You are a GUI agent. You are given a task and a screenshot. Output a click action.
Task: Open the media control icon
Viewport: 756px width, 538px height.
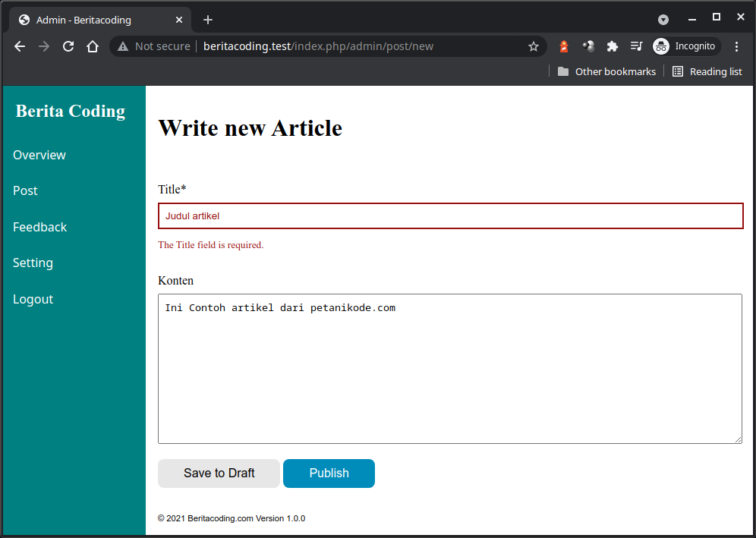point(636,46)
